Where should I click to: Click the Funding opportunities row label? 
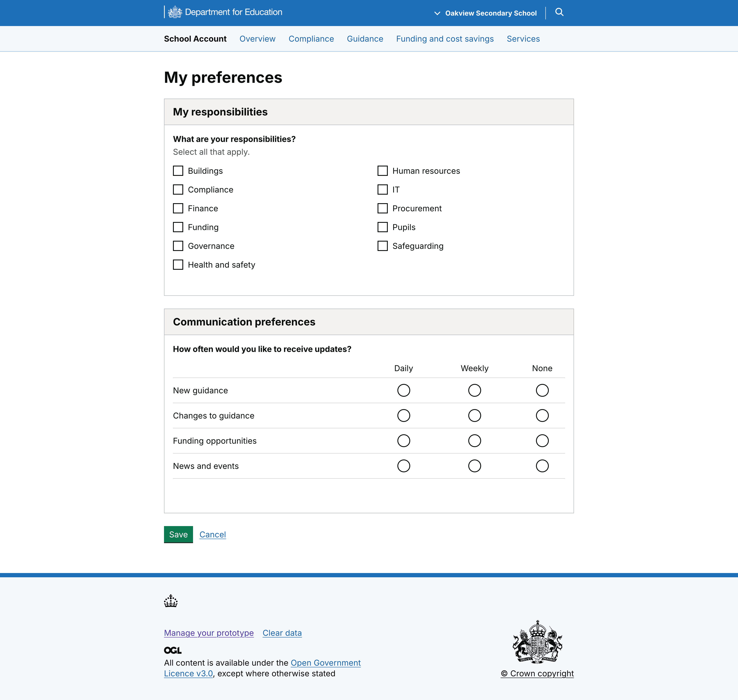click(215, 441)
